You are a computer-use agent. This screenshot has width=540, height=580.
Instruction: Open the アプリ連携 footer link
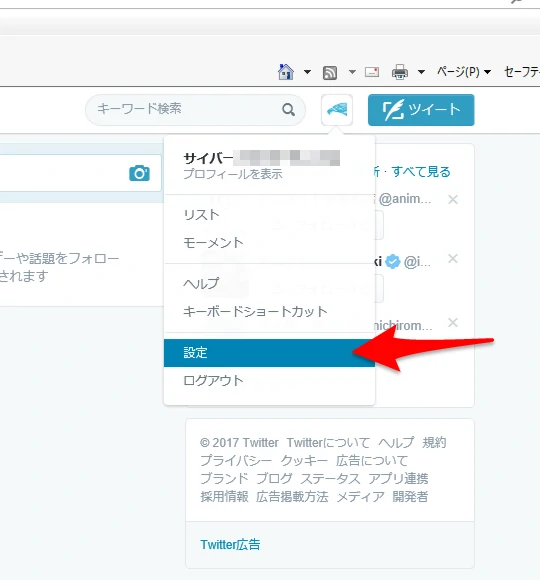point(398,479)
